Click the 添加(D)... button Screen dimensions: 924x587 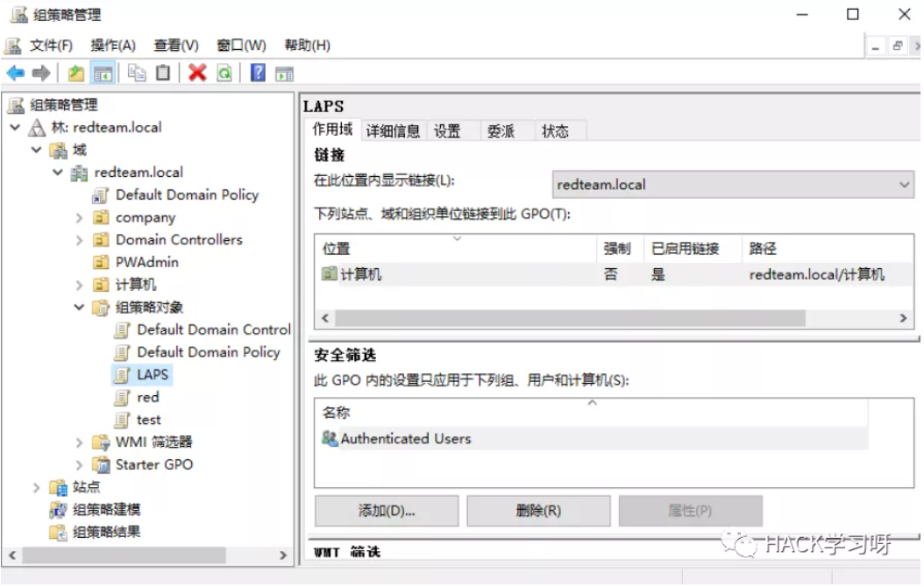tap(387, 511)
